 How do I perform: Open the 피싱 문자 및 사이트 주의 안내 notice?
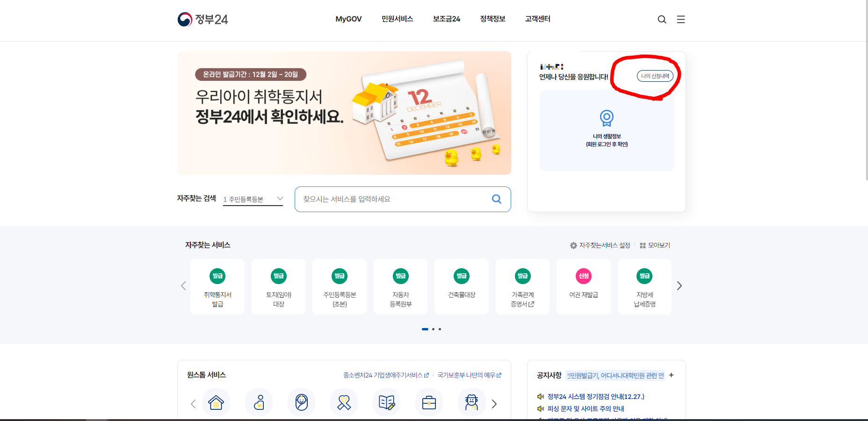(x=586, y=409)
